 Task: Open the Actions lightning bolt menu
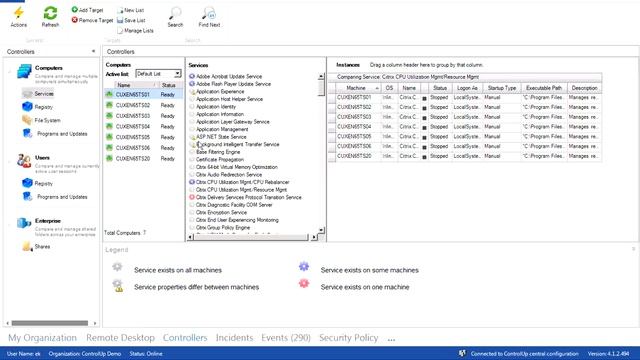19,17
